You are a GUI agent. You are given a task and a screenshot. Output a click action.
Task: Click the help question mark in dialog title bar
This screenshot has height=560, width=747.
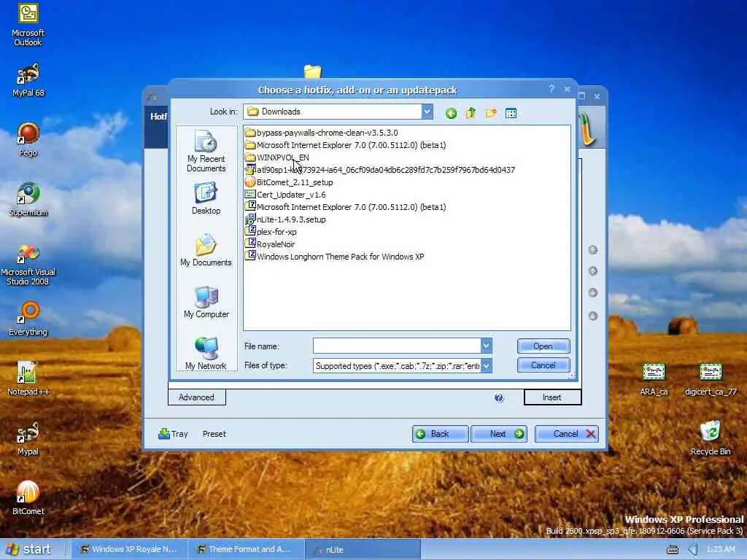tap(551, 89)
